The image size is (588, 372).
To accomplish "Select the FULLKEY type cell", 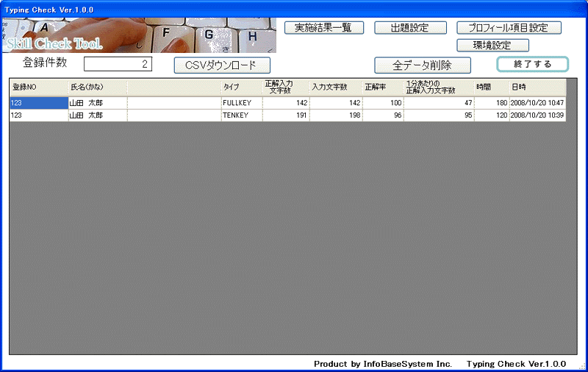I will [242, 103].
